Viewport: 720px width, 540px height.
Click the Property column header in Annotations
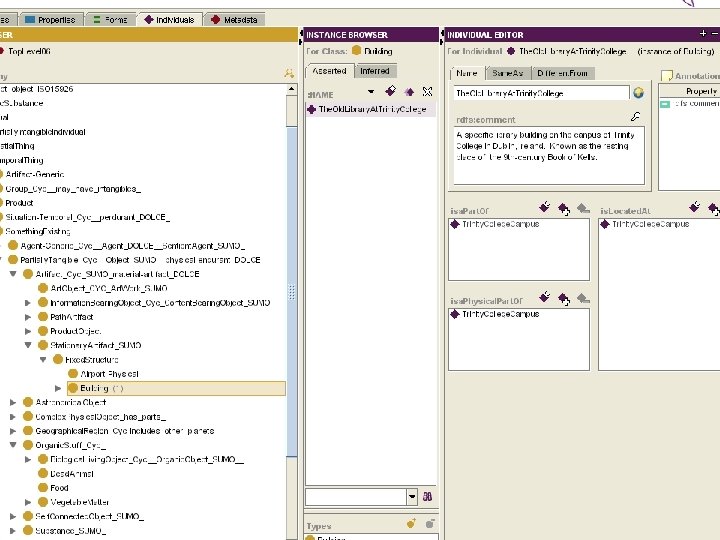pos(690,91)
